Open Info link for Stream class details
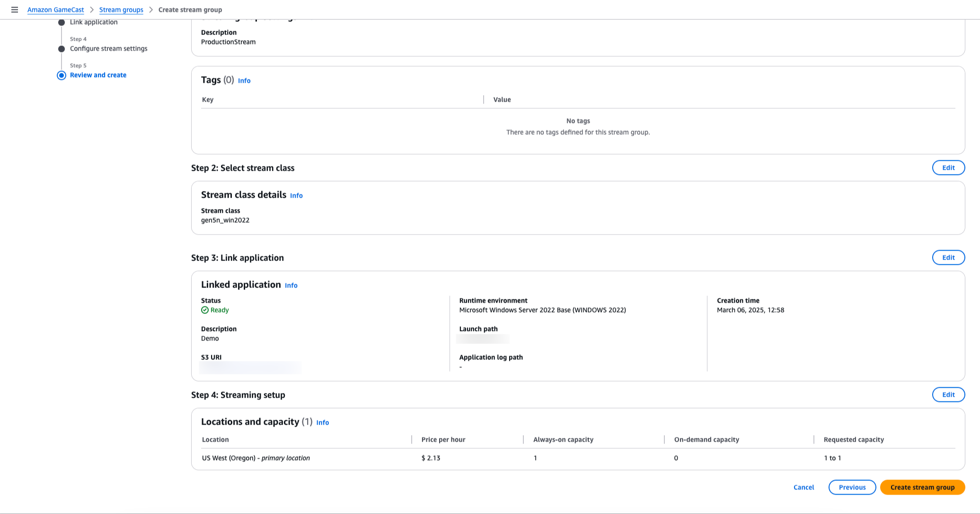Viewport: 980px width, 514px height. (x=296, y=195)
